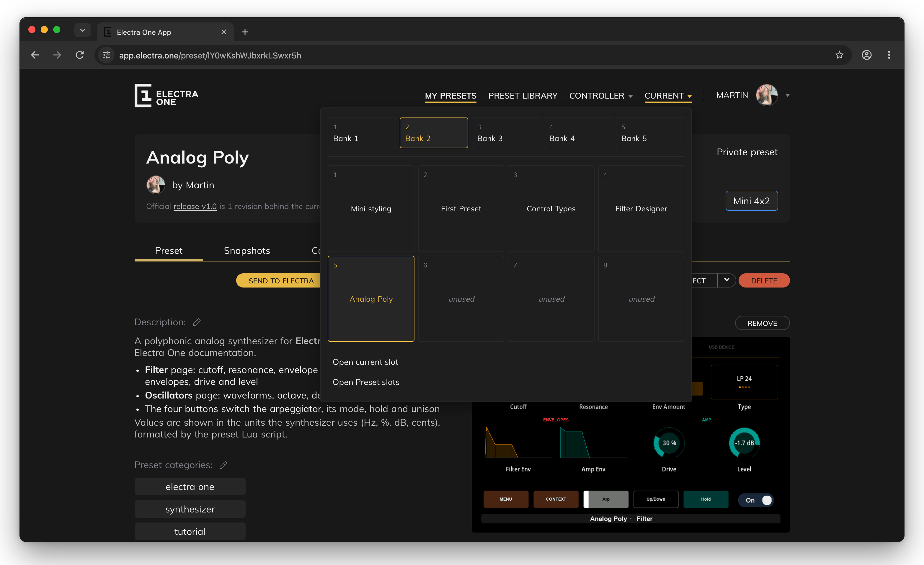Viewport: 924px width, 565px height.
Task: Click the MARTIN username in header
Action: click(732, 95)
